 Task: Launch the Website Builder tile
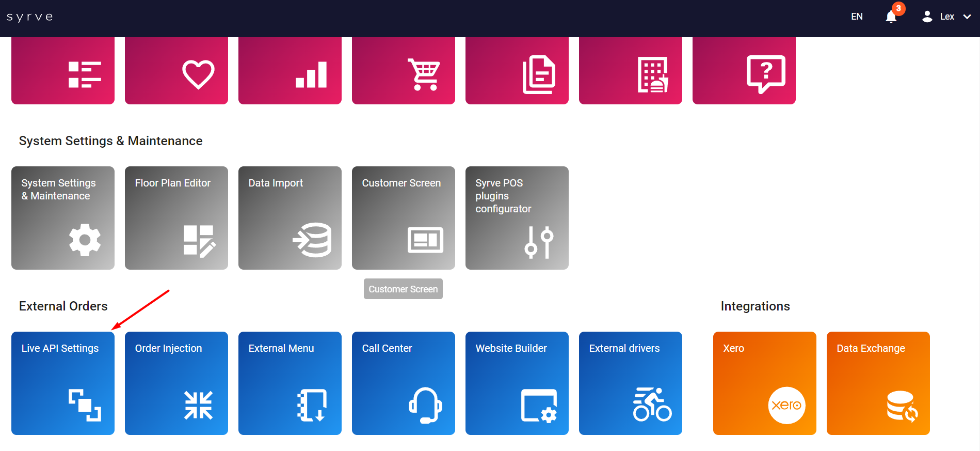(x=517, y=383)
